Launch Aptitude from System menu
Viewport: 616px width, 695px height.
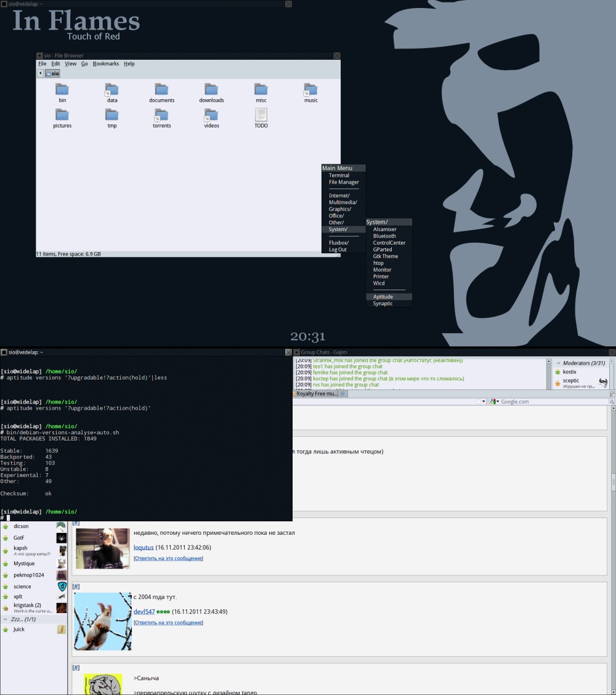tap(389, 297)
